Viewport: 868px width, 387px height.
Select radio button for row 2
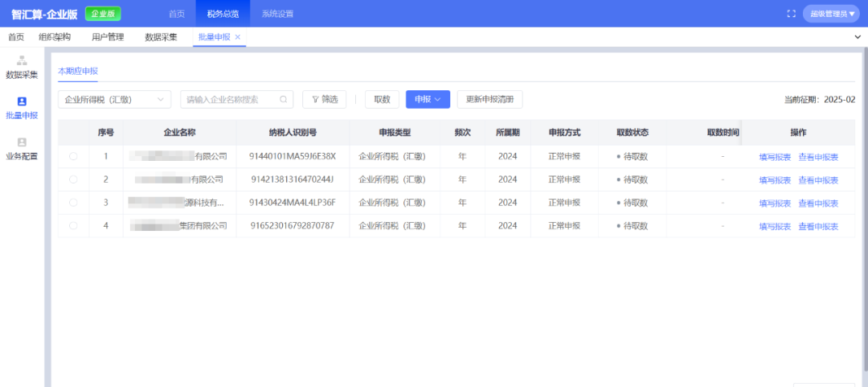coord(73,179)
